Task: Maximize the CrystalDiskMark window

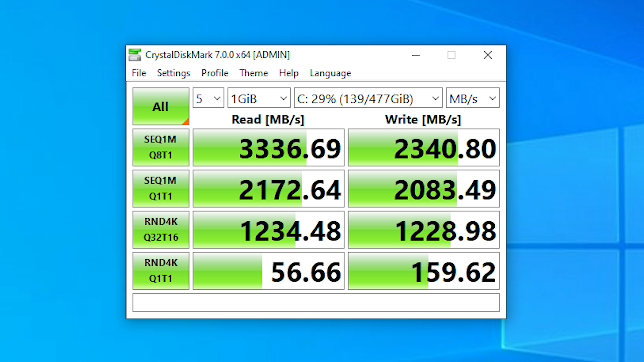Action: [451, 55]
